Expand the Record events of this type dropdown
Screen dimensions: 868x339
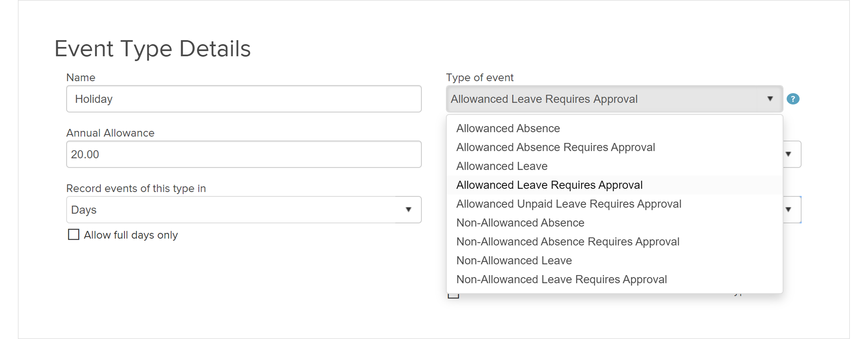pyautogui.click(x=244, y=210)
